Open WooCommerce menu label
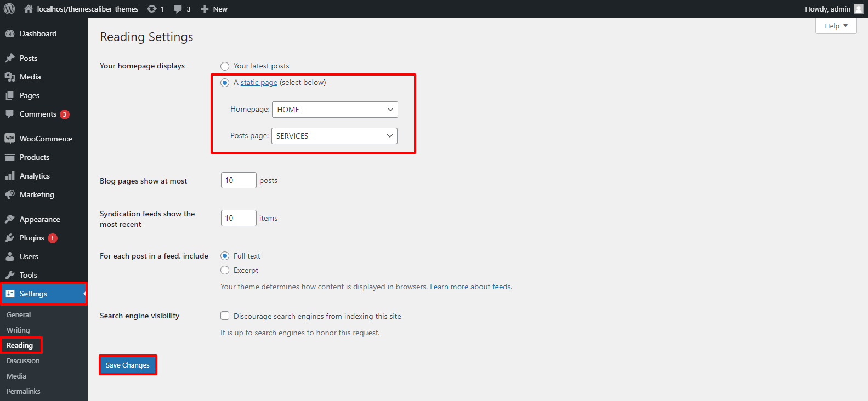This screenshot has height=401, width=868. point(46,139)
